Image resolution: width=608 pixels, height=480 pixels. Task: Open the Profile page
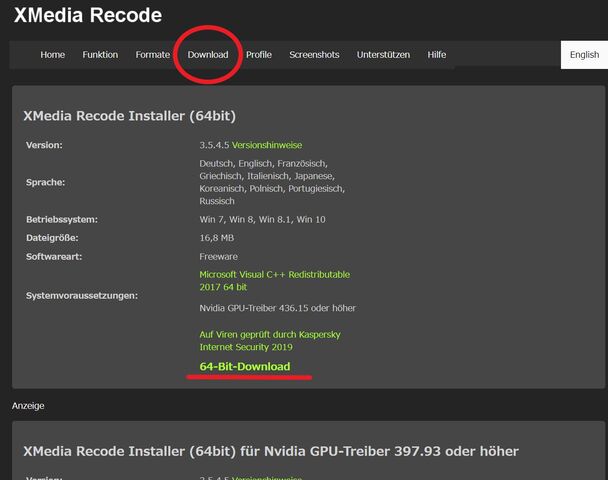click(x=259, y=55)
